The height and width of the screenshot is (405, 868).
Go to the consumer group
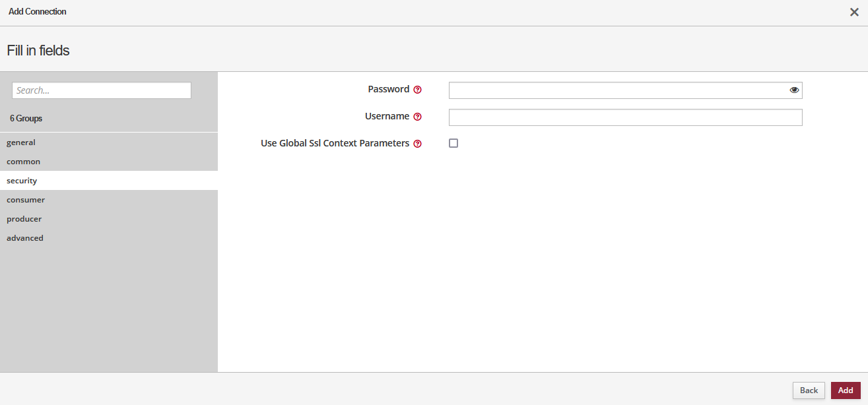point(26,200)
